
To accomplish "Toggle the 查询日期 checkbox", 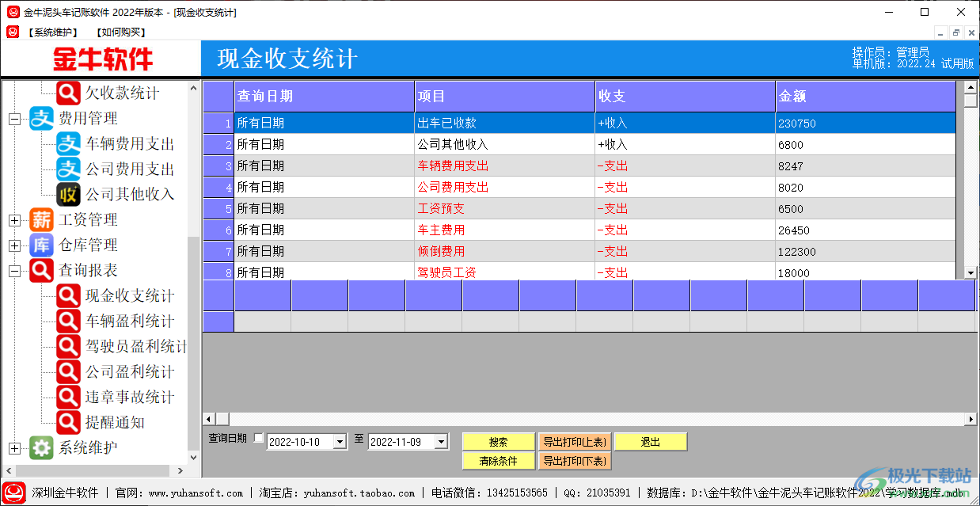I will [259, 439].
